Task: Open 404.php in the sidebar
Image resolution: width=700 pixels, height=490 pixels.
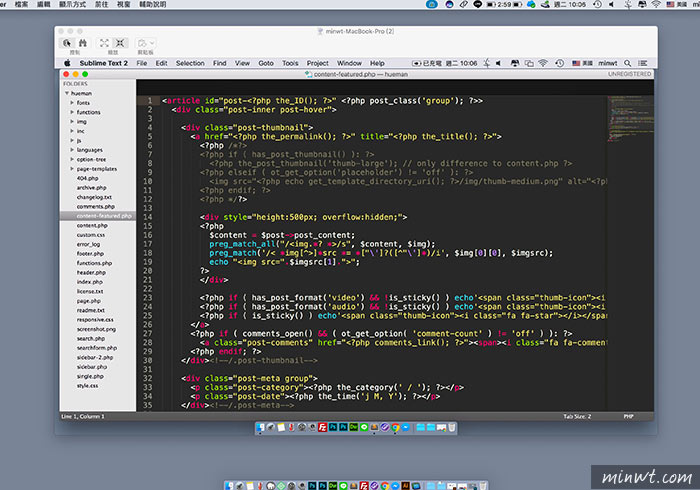Action: click(88, 178)
